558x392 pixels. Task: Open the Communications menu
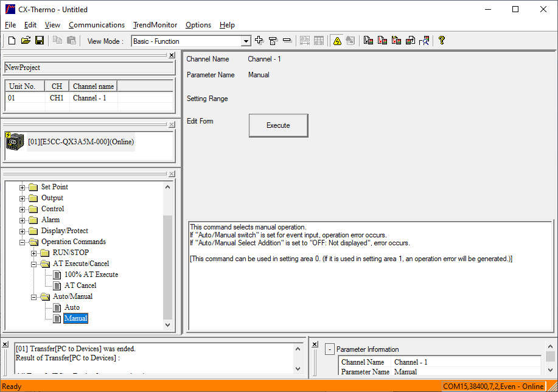point(97,25)
